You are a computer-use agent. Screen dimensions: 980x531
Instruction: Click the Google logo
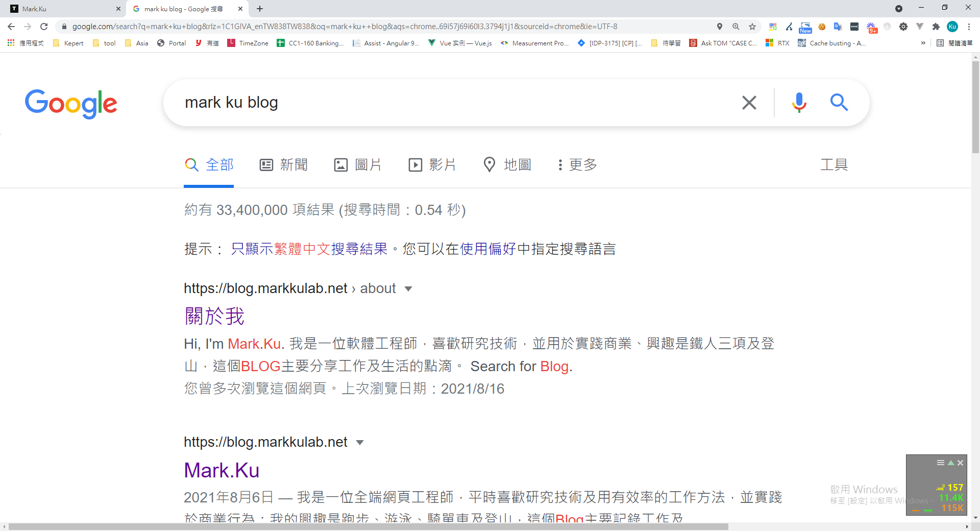coord(71,104)
